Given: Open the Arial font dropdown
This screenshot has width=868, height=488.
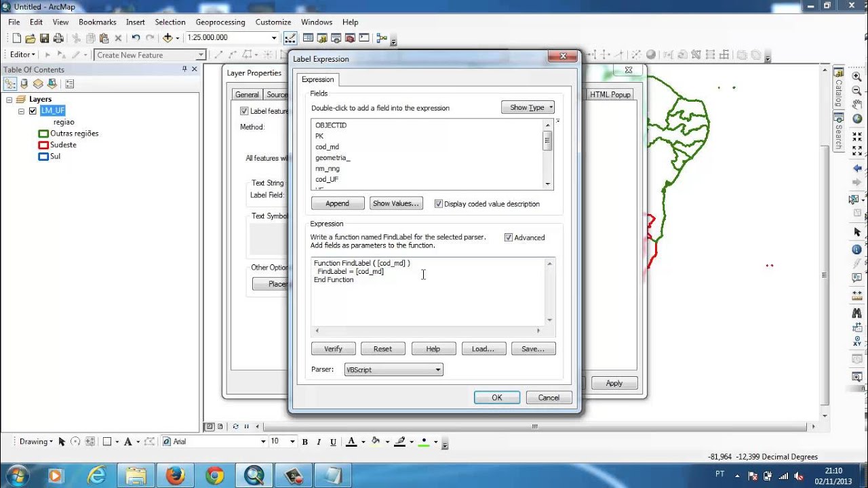Looking at the screenshot, I should pyautogui.click(x=263, y=442).
